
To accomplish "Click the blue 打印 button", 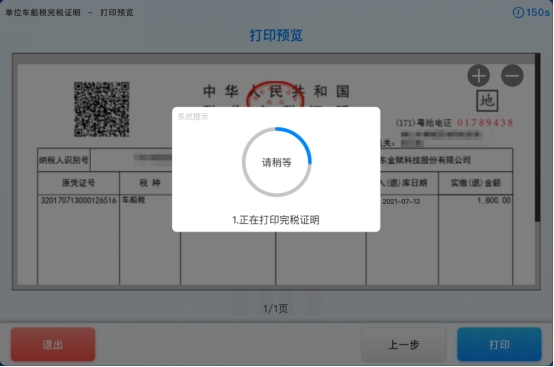I will (499, 344).
